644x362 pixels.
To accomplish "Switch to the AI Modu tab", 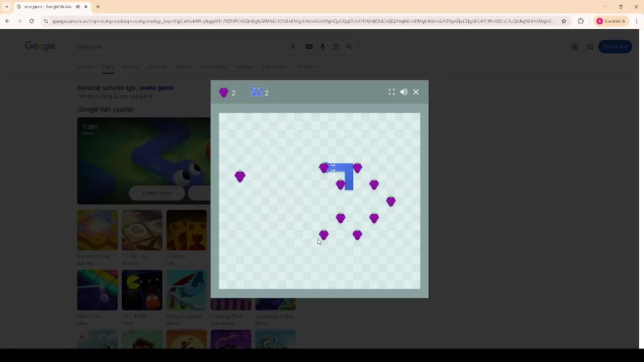I will (x=86, y=66).
